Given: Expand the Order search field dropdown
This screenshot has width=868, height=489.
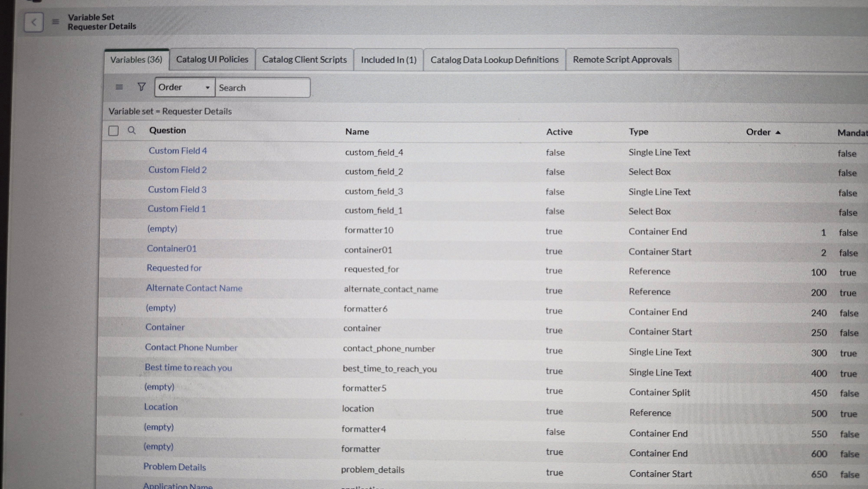Looking at the screenshot, I should 185,87.
